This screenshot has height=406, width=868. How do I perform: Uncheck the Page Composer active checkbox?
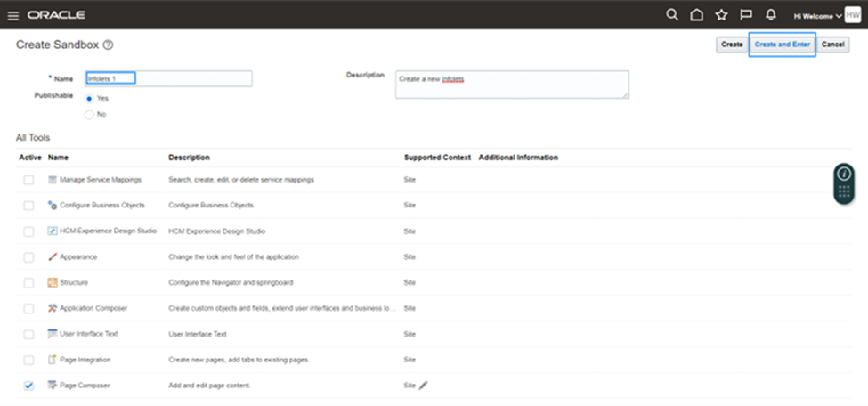pos(28,386)
